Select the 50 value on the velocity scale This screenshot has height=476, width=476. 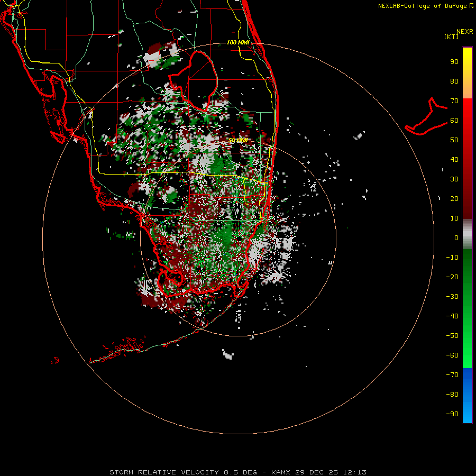(454, 140)
